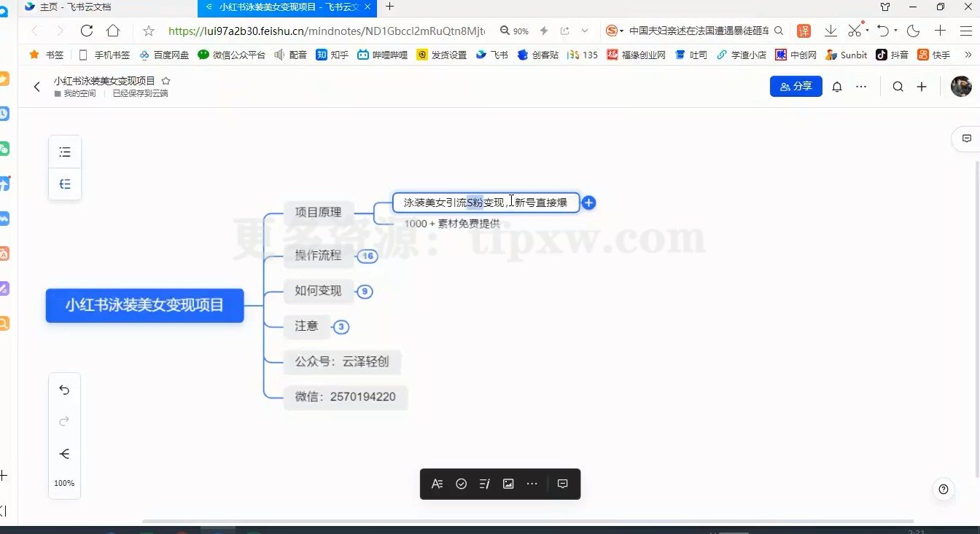Mark node as task with checkmark icon
980x534 pixels.
(x=461, y=483)
